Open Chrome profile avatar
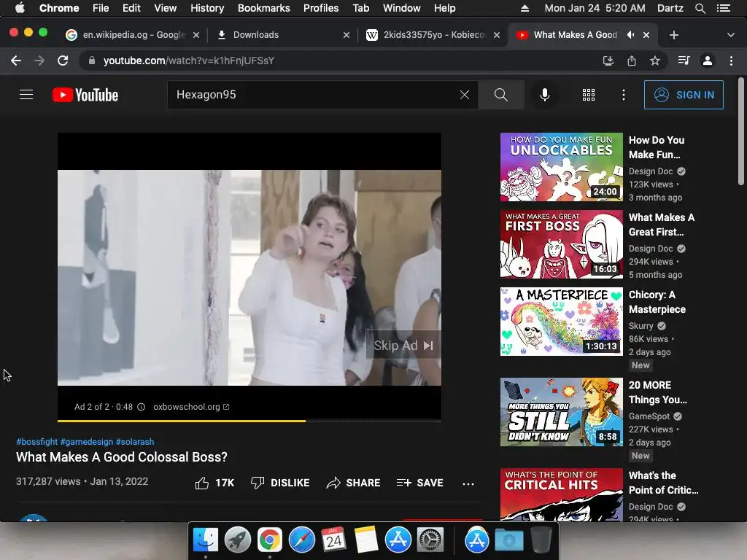This screenshot has width=747, height=560. pyautogui.click(x=708, y=61)
